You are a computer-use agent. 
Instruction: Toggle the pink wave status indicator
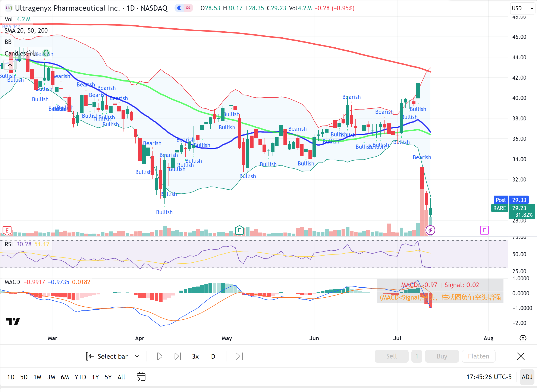tap(188, 8)
